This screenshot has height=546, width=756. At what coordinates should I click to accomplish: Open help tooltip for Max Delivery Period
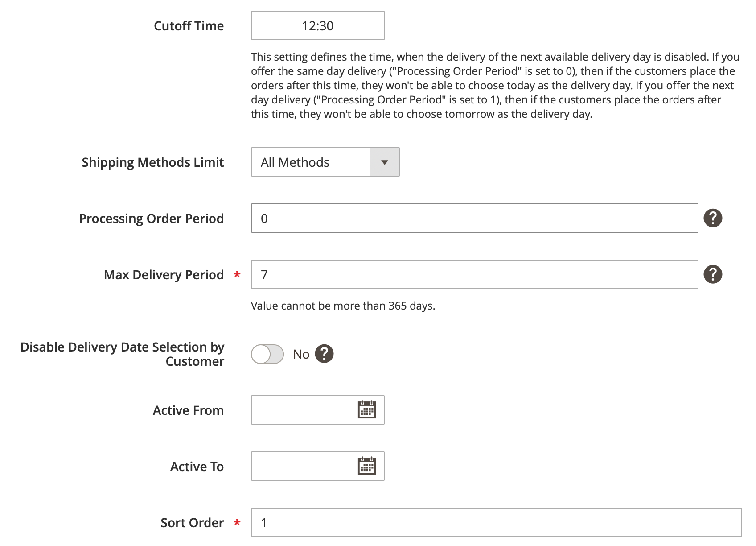click(713, 274)
